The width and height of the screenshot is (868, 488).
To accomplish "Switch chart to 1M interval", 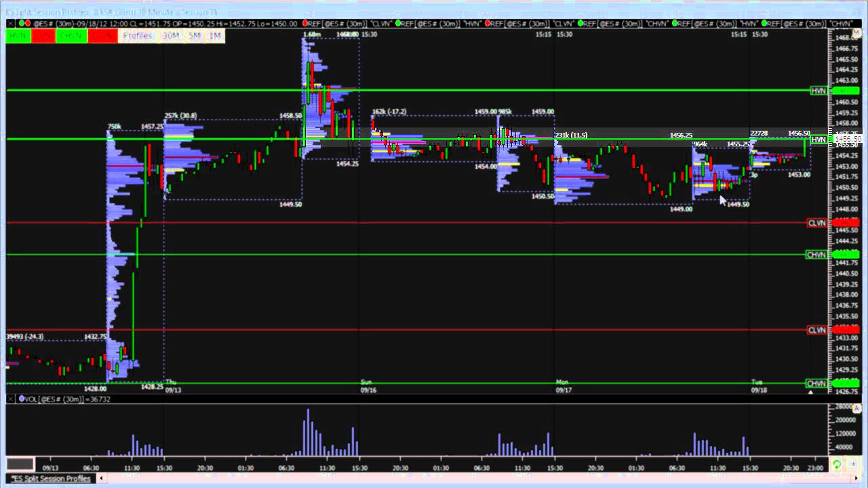I will (215, 35).
